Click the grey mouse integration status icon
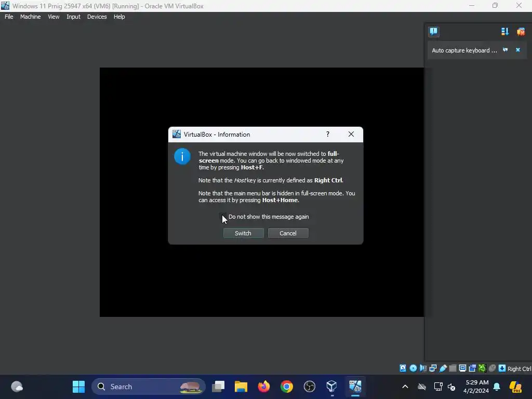 pos(492,368)
